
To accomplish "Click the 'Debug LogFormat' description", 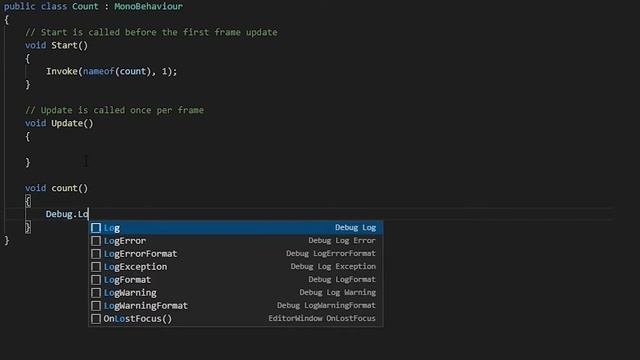I will (342, 280).
